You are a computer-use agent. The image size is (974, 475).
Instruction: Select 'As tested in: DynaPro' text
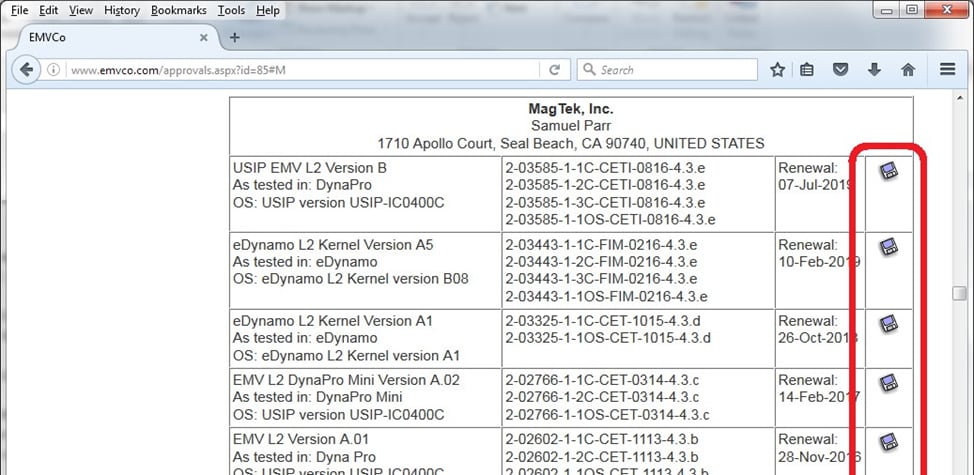click(301, 185)
